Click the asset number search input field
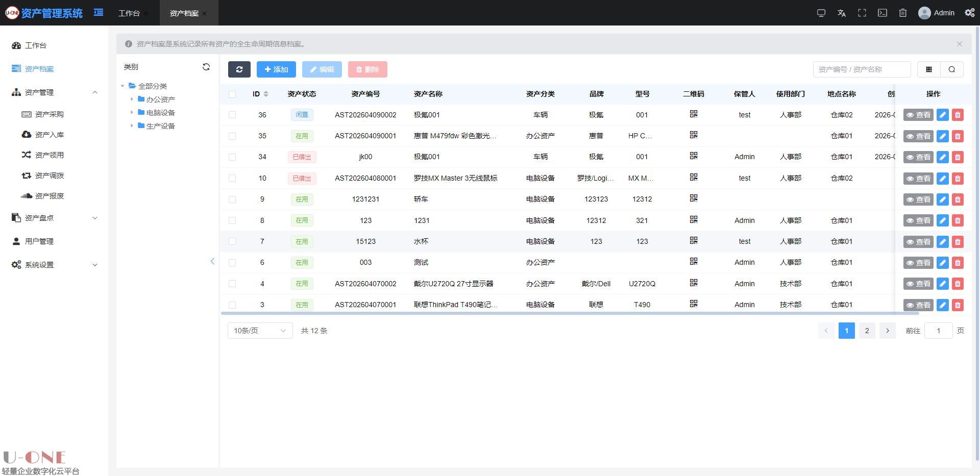Screen dimensions: 980x476 pyautogui.click(x=861, y=69)
